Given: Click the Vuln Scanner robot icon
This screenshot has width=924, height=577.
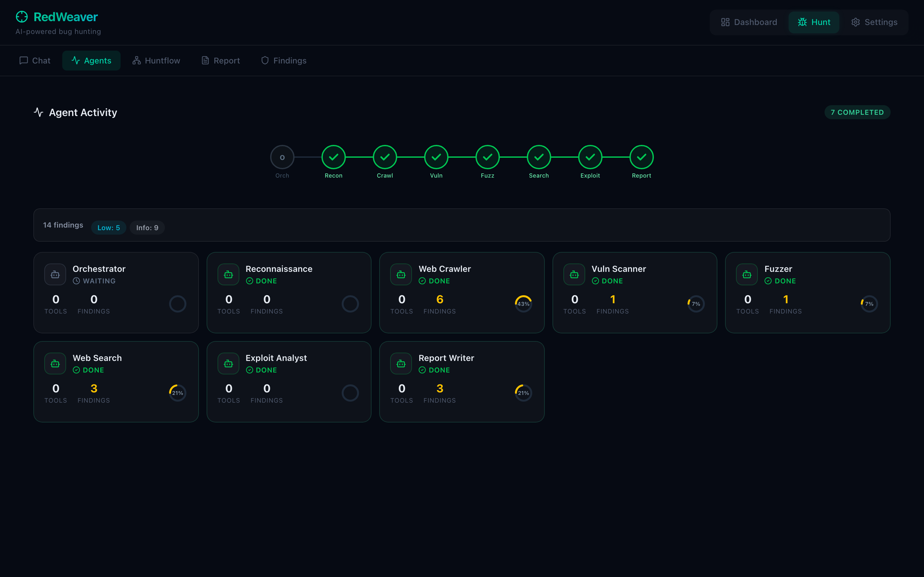Looking at the screenshot, I should coord(574,274).
